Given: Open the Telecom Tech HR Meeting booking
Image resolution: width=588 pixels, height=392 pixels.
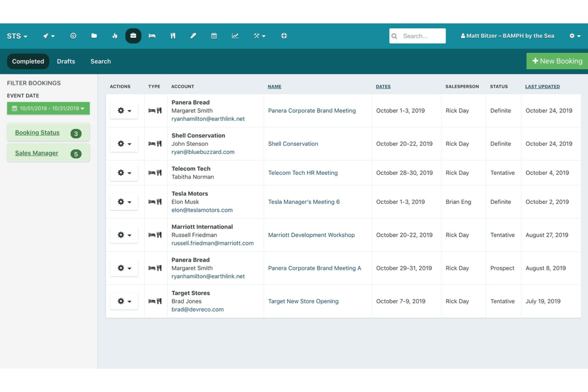Looking at the screenshot, I should point(303,173).
